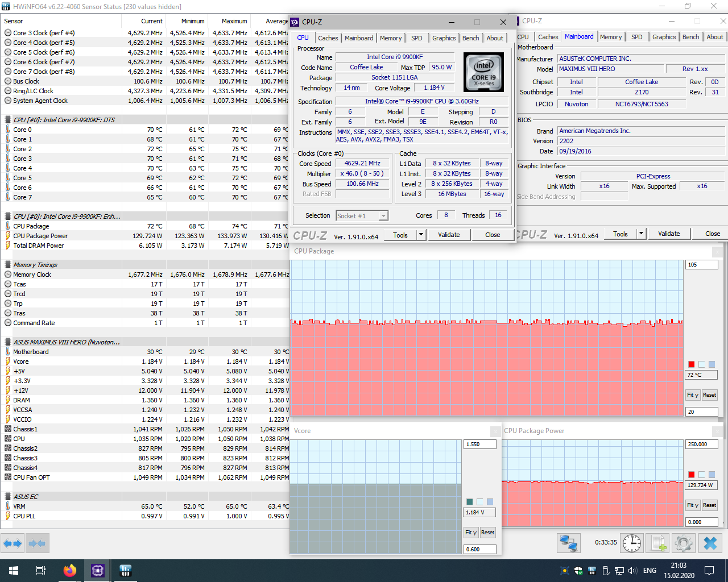
Task: Start logging with the sheet-plus icon
Action: click(659, 543)
